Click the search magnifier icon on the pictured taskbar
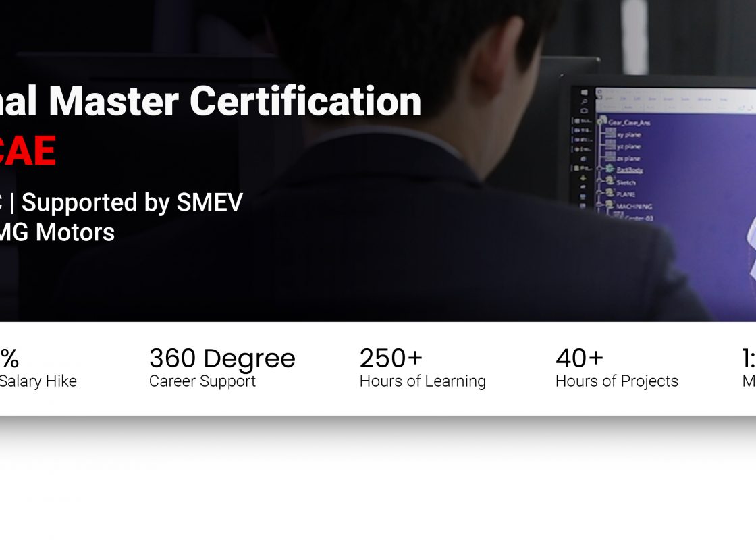Image resolution: width=756 pixels, height=540 pixels. point(585,102)
